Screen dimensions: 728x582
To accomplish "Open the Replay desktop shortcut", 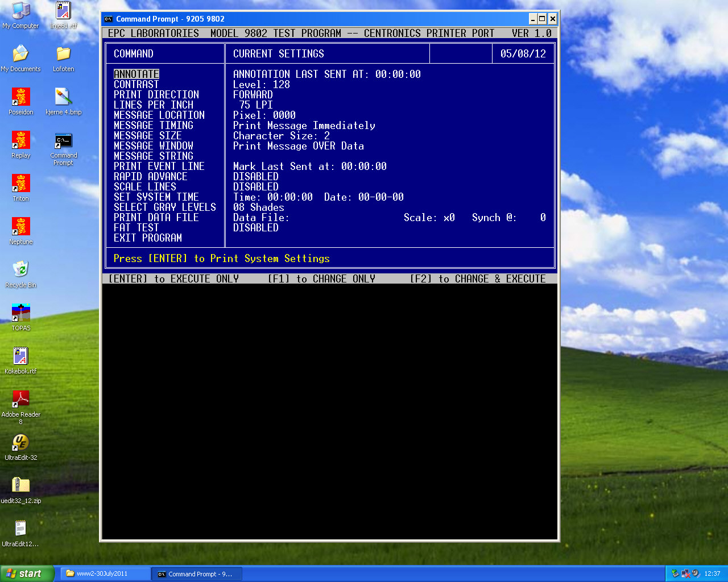I will click(21, 140).
